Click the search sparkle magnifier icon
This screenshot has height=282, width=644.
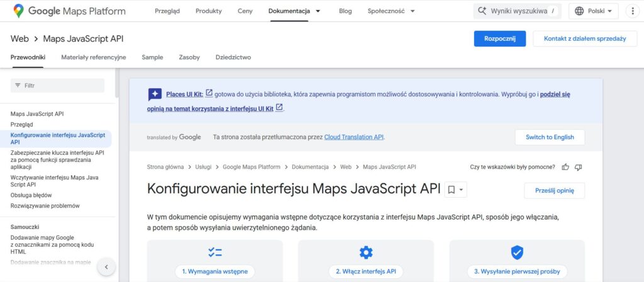[x=482, y=11]
